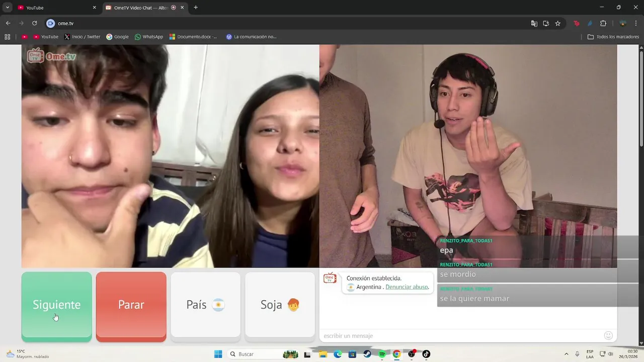The height and width of the screenshot is (362, 644).
Task: Open Microsoft Edge from taskbar
Action: tap(338, 354)
